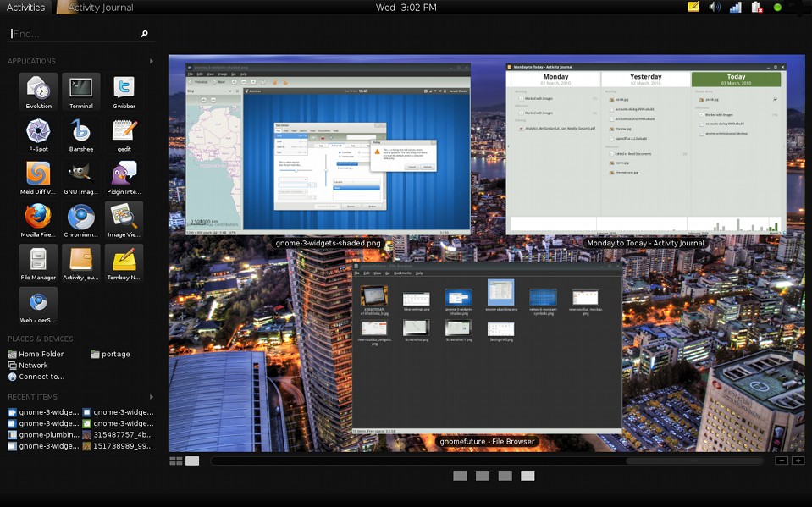Screen dimensions: 812x507
Task: Expand the Recent Items section arrow
Action: tap(152, 397)
